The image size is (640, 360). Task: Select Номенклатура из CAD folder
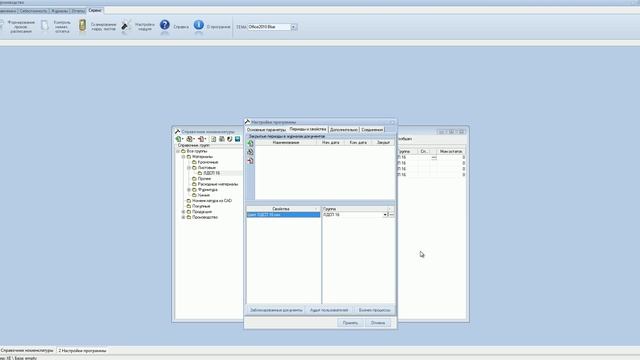[212, 201]
